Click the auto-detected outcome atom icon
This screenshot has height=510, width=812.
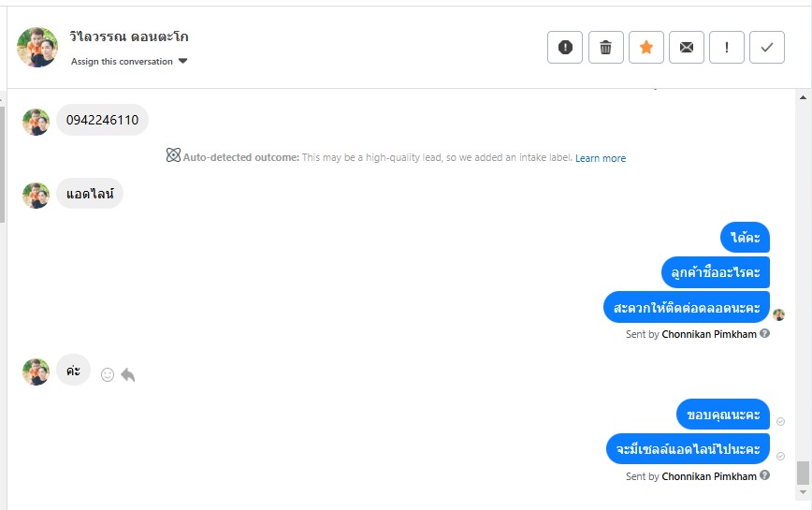point(173,156)
